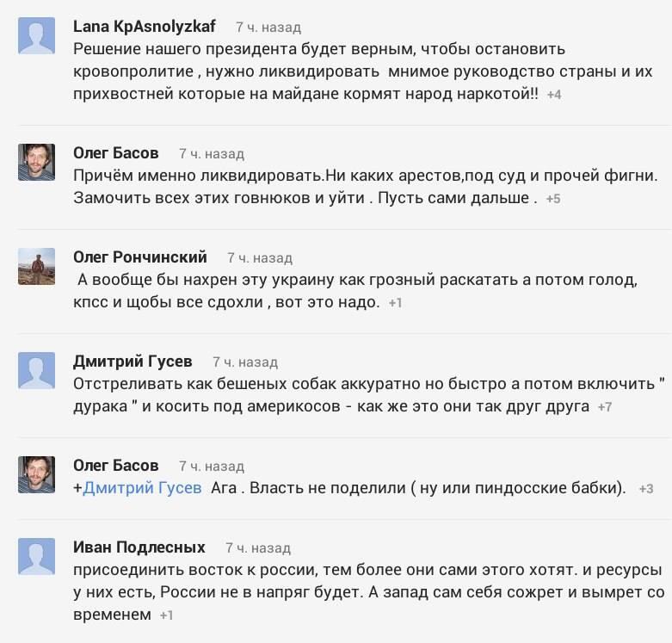Click Олег Басов's avatar beside the +3 reply
Viewport: 672px width, 643px height.
click(36, 475)
